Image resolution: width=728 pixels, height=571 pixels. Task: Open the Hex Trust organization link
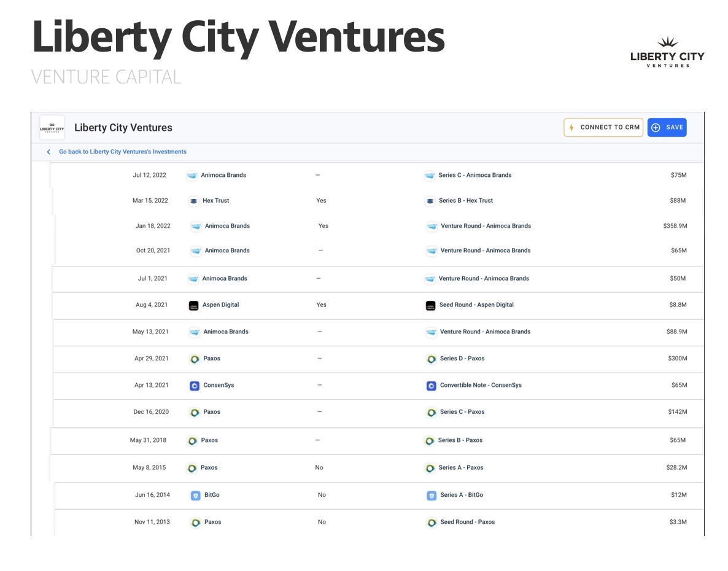pyautogui.click(x=215, y=201)
